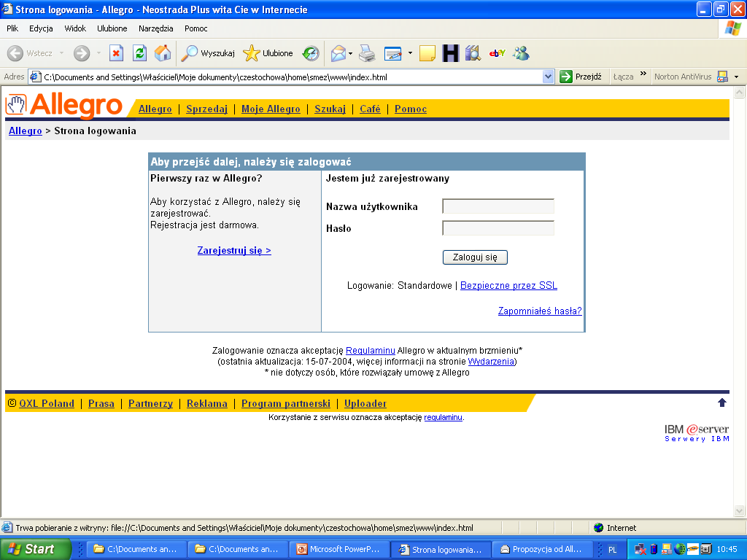
Task: Click the Zaloguj się button
Action: 475,257
